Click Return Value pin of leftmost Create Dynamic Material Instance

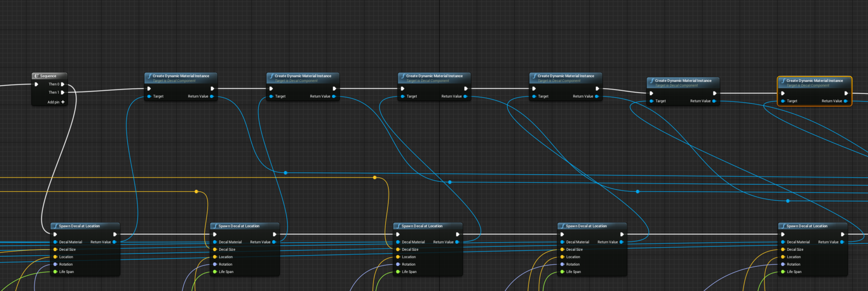pyautogui.click(x=212, y=96)
